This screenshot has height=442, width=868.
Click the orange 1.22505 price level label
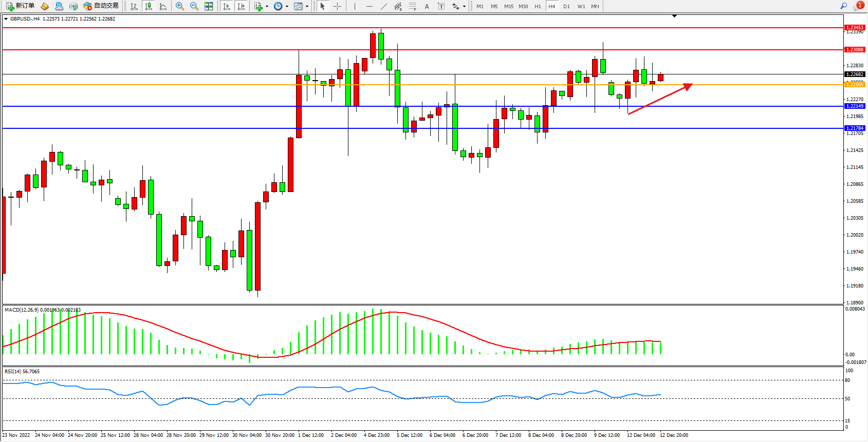click(855, 85)
